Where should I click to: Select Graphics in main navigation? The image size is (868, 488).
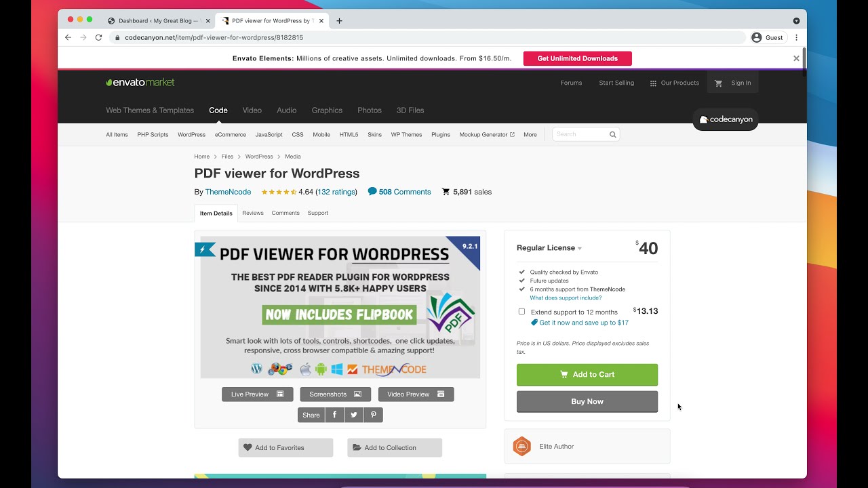click(x=327, y=110)
